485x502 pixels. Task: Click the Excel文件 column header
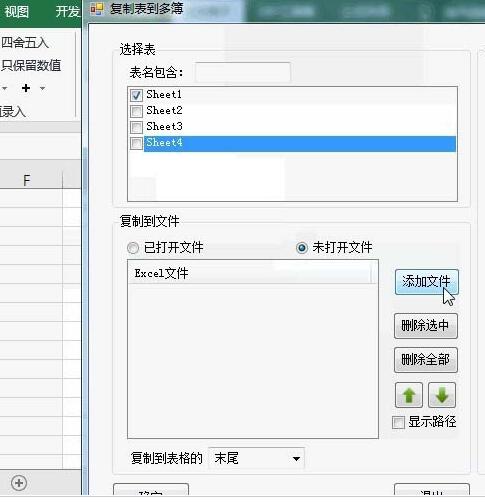tap(250, 274)
